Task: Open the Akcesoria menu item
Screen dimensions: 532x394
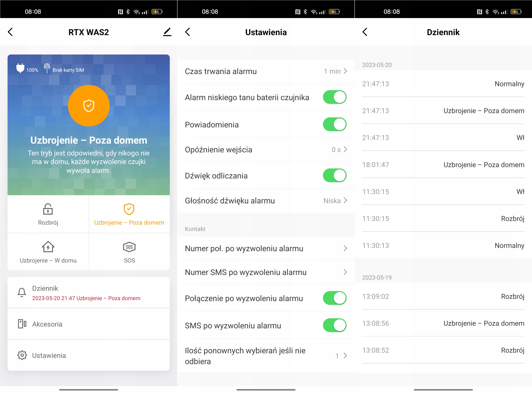Action: [89, 324]
